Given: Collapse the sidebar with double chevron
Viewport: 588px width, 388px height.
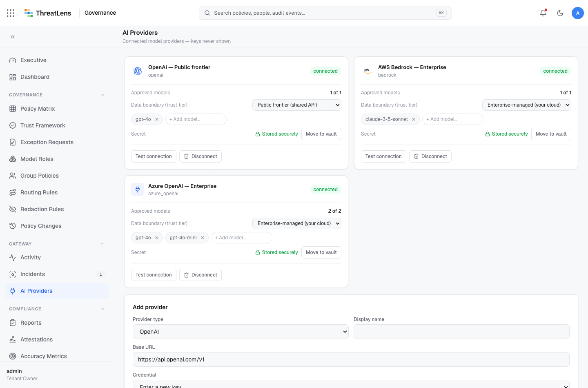Looking at the screenshot, I should coord(13,37).
